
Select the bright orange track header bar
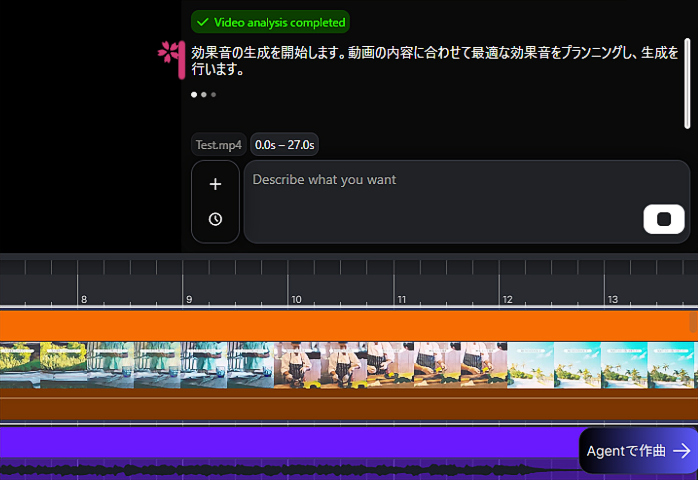tap(340, 326)
